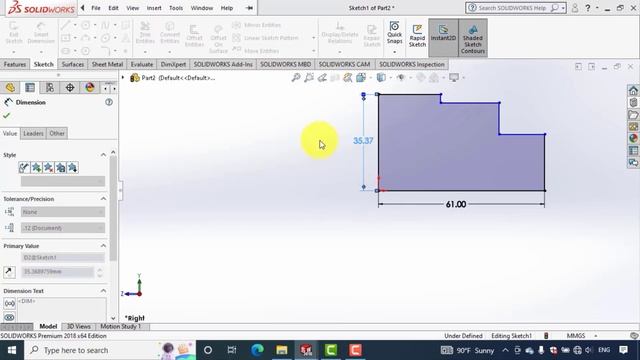Open Windows Start menu
The image size is (640, 360).
(x=12, y=350)
